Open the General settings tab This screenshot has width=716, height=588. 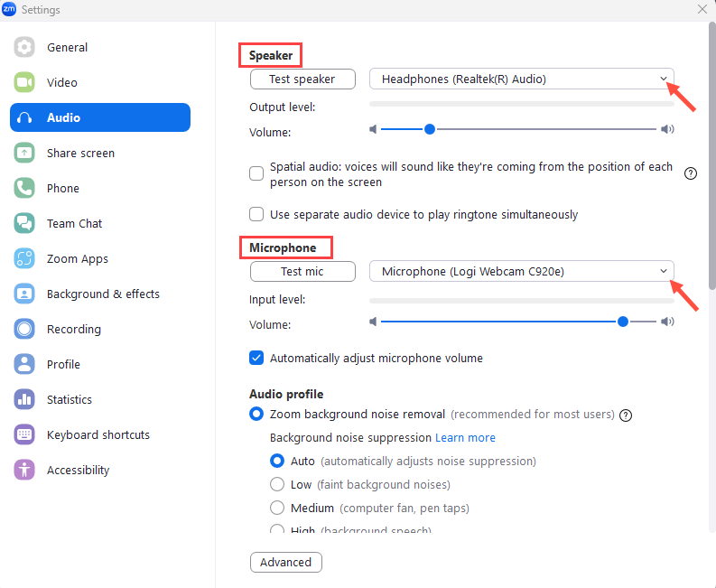click(x=100, y=47)
